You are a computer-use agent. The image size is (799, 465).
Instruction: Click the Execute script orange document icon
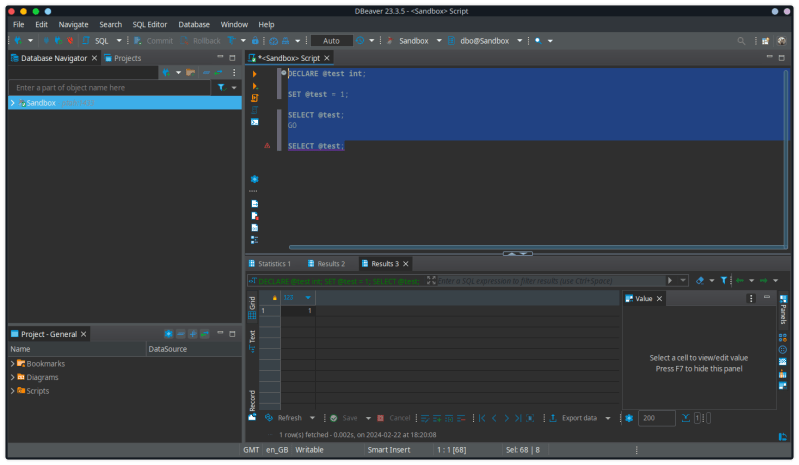pyautogui.click(x=255, y=98)
